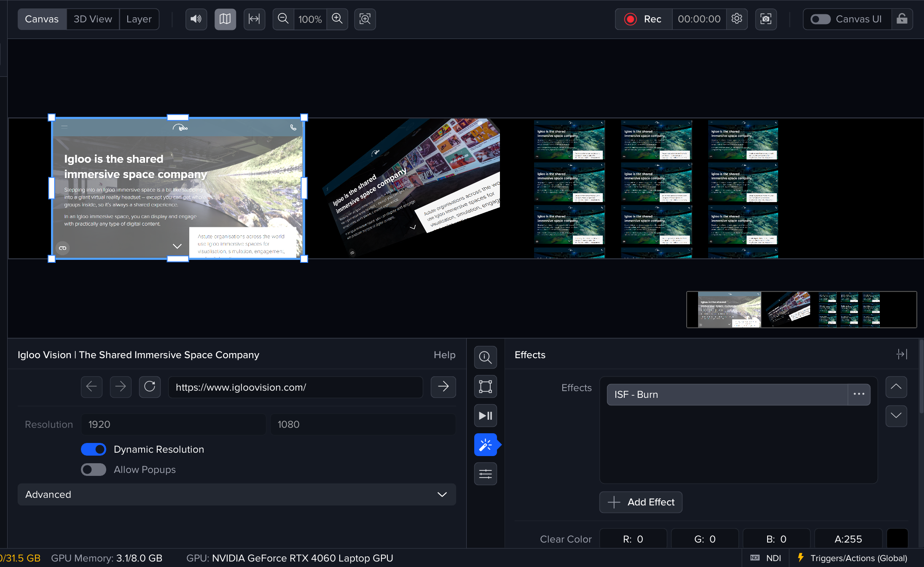Open the transform bounding box tab
Image resolution: width=924 pixels, height=567 pixels.
pos(486,386)
